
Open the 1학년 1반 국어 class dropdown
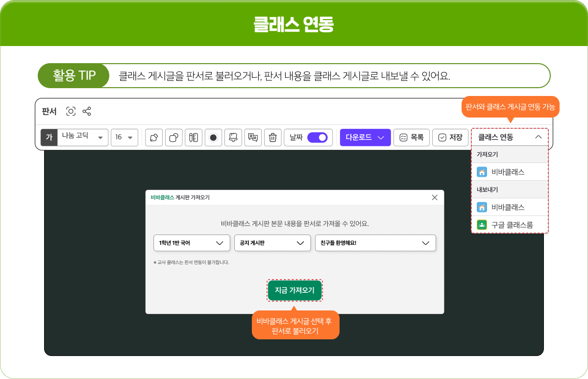(x=192, y=243)
